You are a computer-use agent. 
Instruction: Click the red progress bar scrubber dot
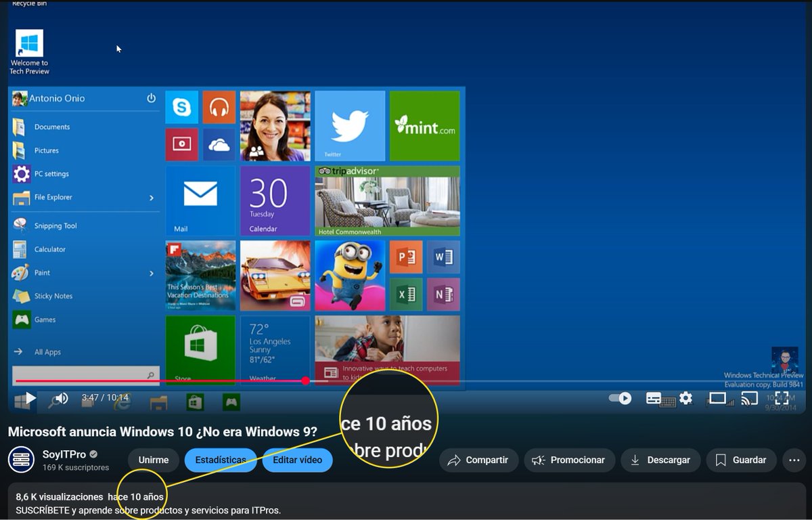coord(305,381)
